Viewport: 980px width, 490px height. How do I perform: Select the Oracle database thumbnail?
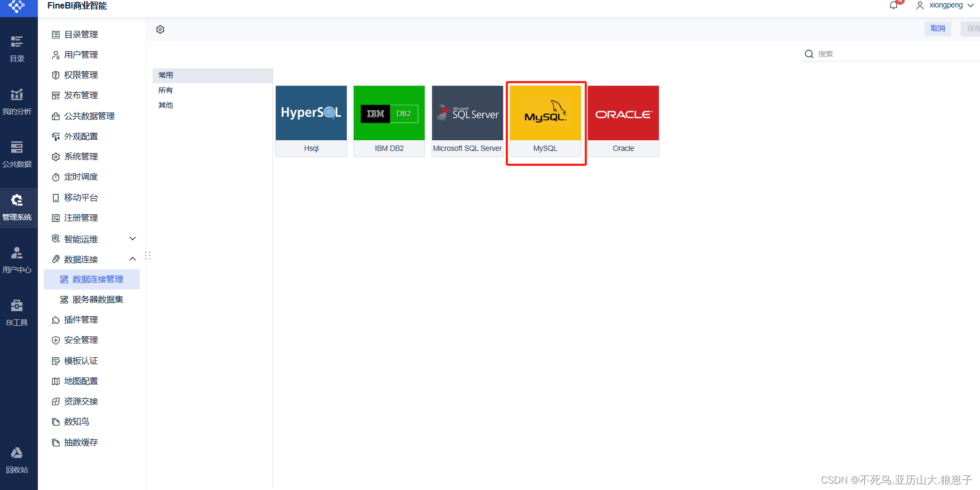click(623, 113)
